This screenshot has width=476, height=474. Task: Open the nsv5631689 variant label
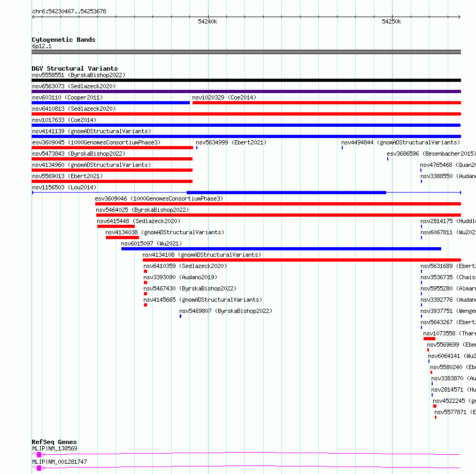click(448, 266)
